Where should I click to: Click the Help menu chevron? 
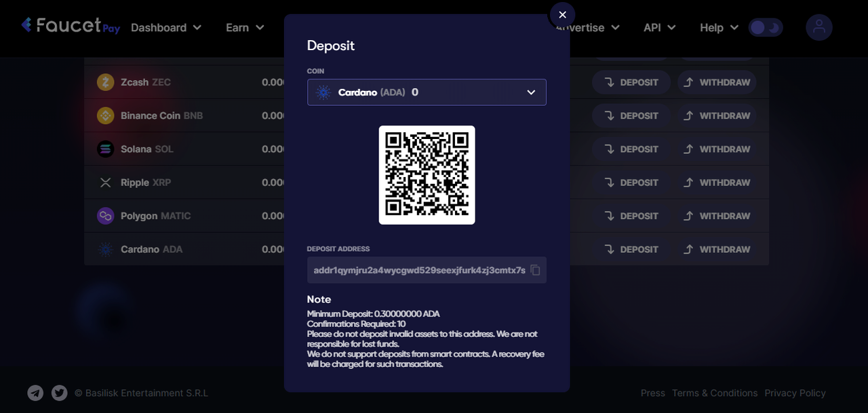click(x=734, y=28)
